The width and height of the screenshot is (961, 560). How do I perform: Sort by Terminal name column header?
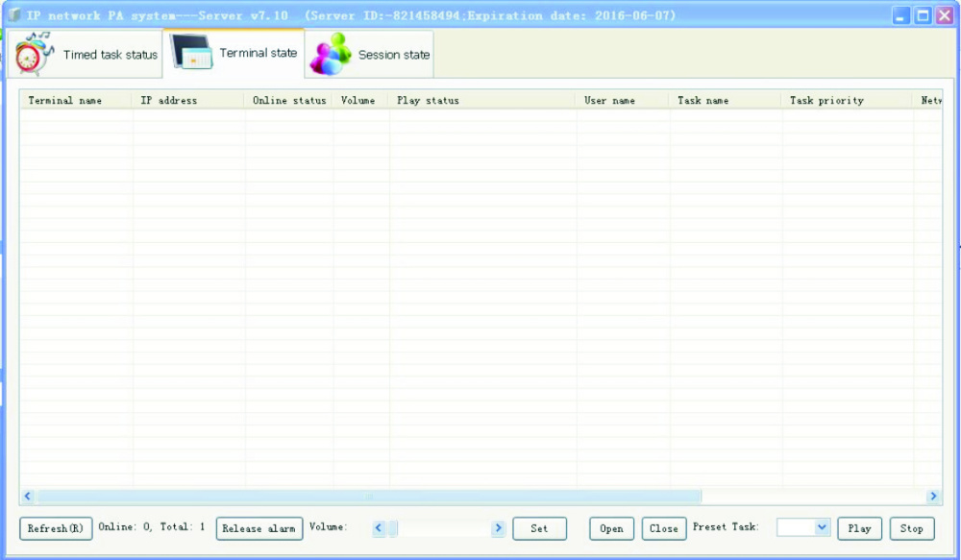(65, 100)
